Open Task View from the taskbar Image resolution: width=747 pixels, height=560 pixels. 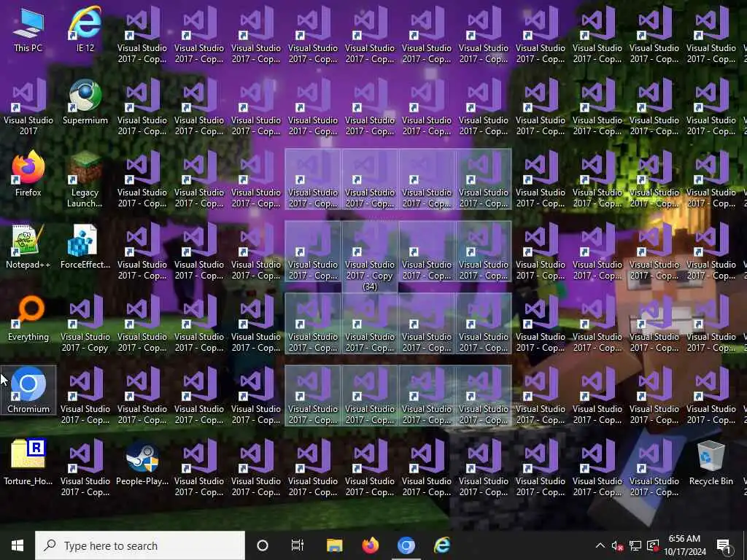[298, 545]
